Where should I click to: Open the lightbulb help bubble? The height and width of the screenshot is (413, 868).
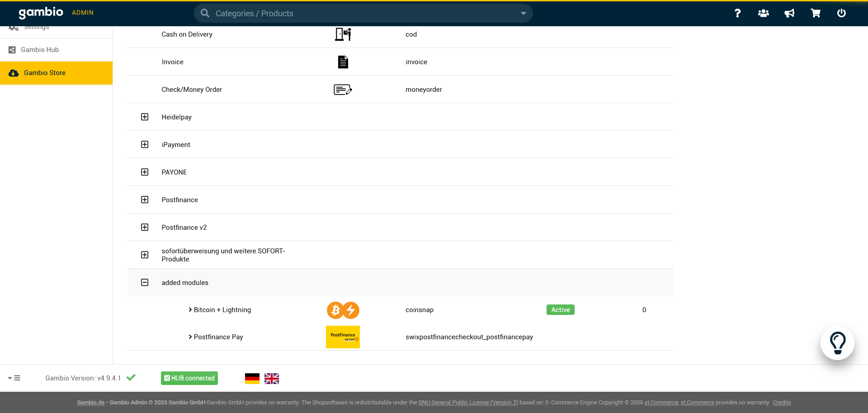coord(837,343)
